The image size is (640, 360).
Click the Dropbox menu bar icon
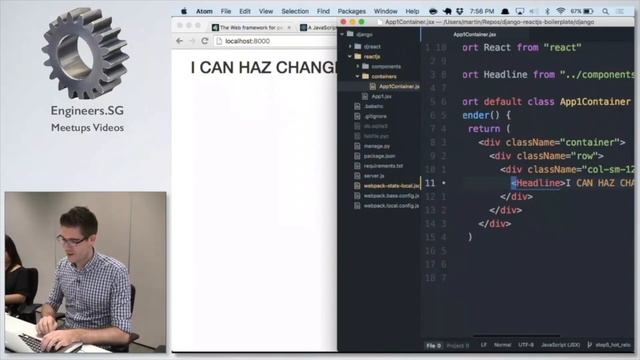[460, 11]
